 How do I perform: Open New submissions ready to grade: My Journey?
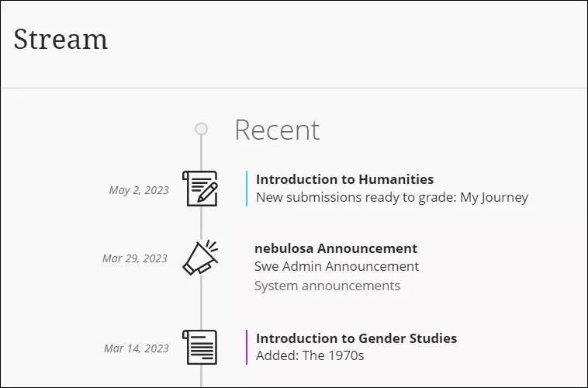pos(392,197)
